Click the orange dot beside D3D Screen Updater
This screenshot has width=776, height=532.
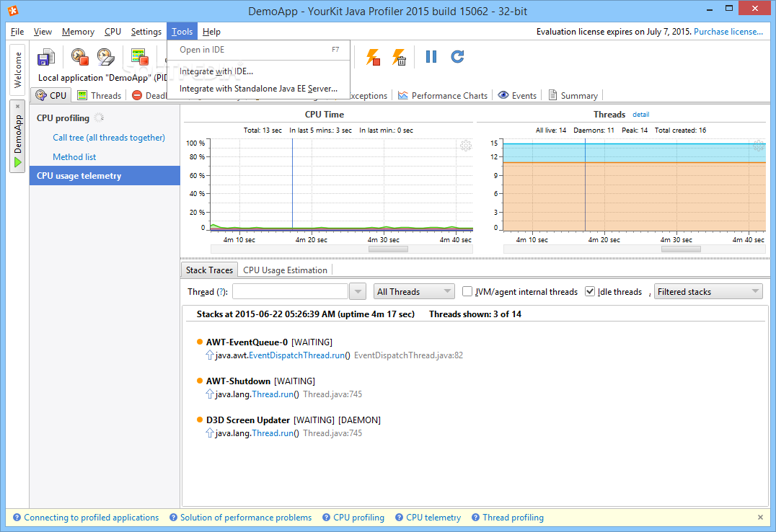[200, 420]
